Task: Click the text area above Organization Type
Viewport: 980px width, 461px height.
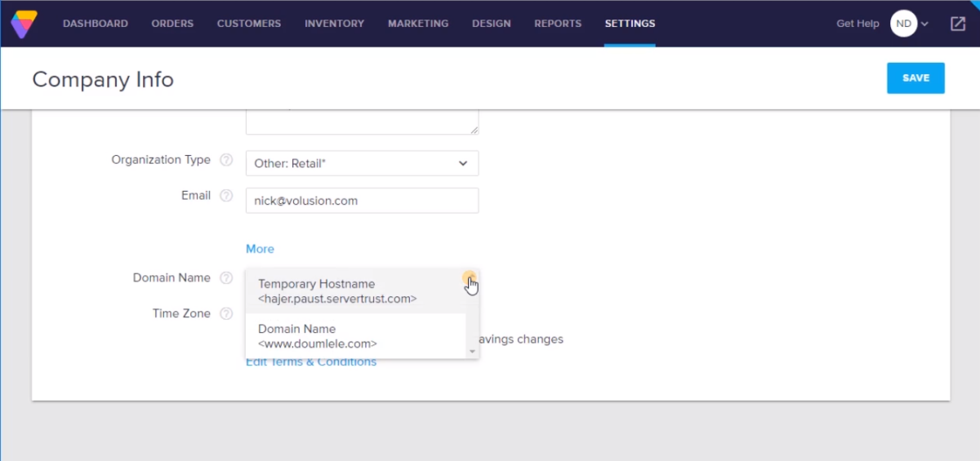Action: [x=362, y=121]
